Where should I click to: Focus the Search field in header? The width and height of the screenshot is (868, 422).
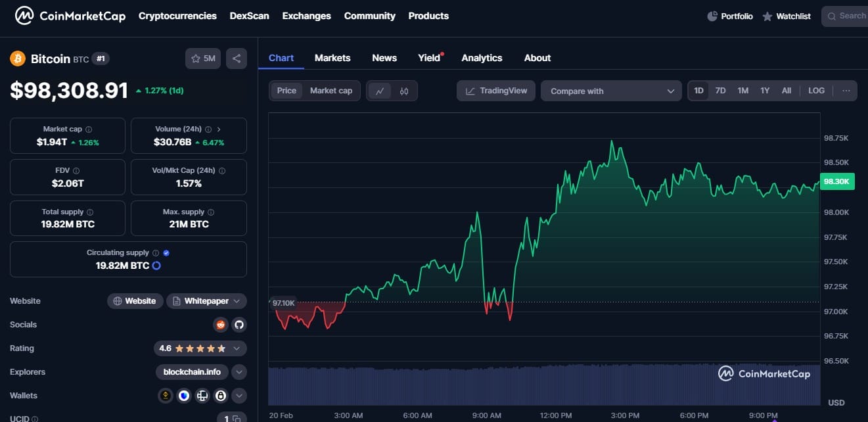coord(845,16)
